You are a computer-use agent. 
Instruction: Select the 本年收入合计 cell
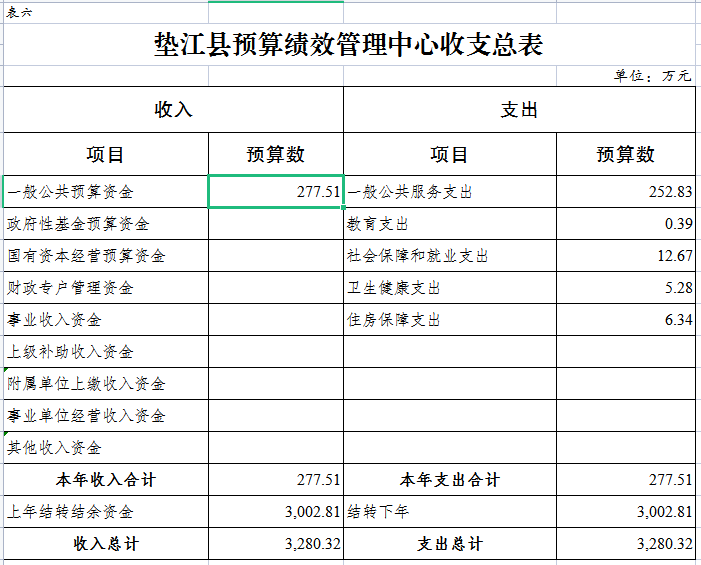pos(106,480)
